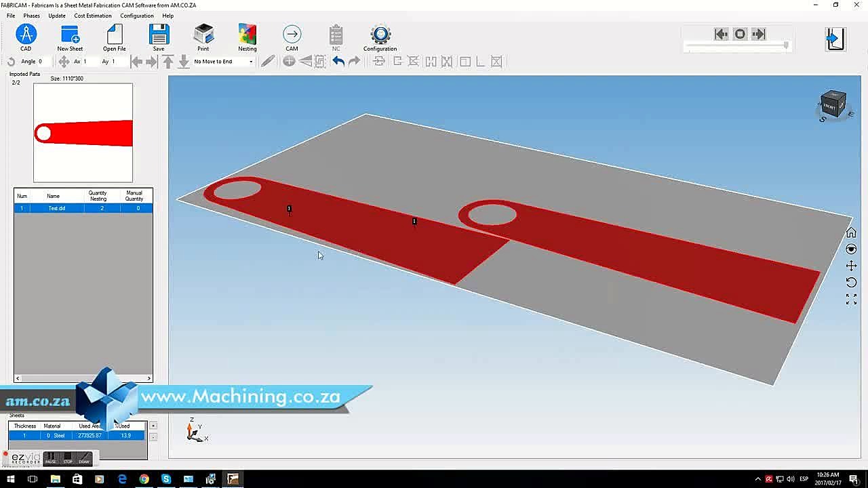Open the Help menu
Image resolution: width=868 pixels, height=488 pixels.
pos(167,16)
